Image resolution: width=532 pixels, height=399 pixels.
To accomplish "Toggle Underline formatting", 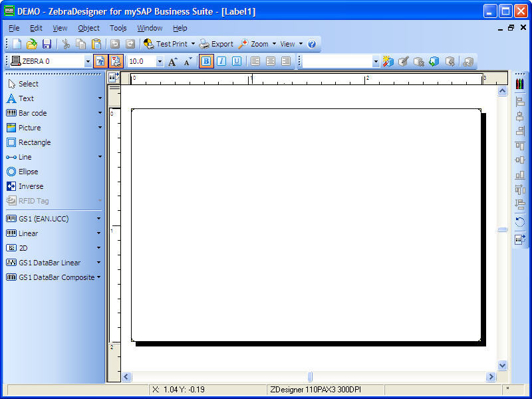I will click(x=236, y=61).
